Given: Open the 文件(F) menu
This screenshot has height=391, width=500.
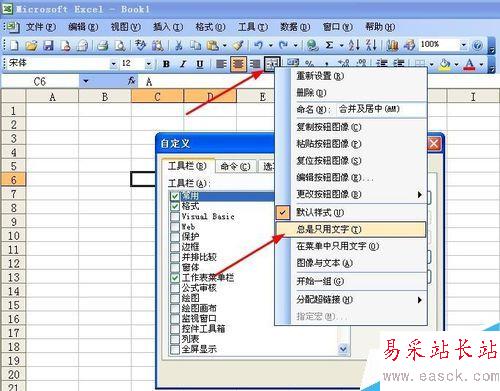Looking at the screenshot, I should coord(41,27).
